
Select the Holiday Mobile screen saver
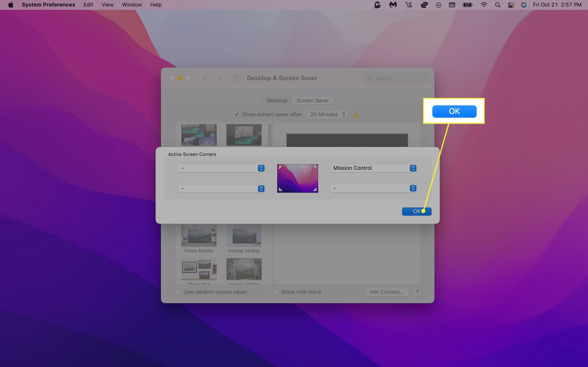[x=244, y=239]
